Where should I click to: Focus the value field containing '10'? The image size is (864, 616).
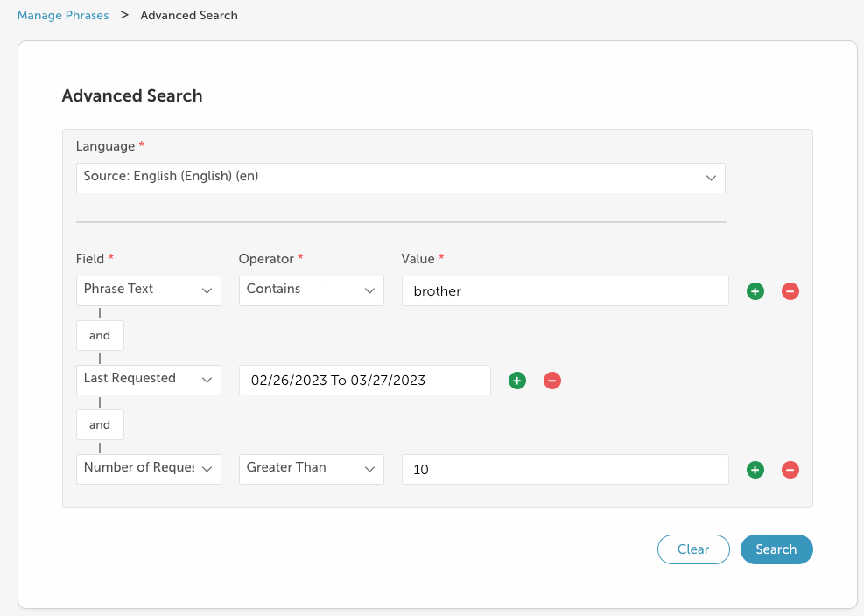[x=565, y=470]
